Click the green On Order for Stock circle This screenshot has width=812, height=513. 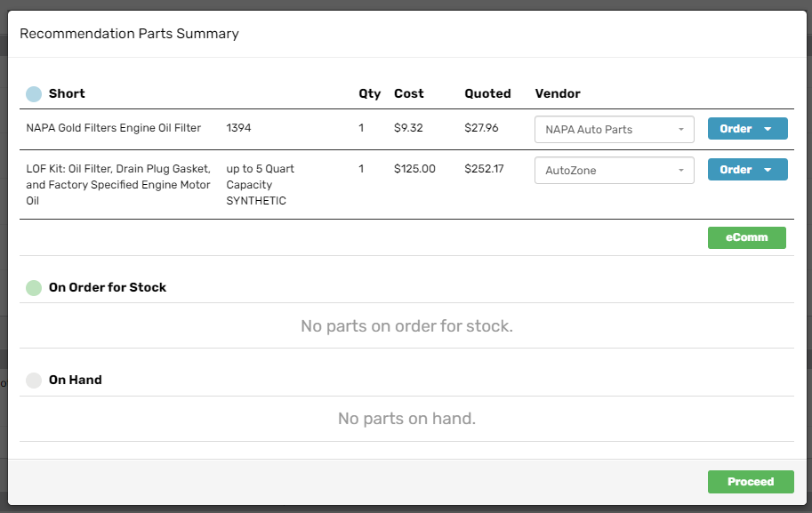34,288
